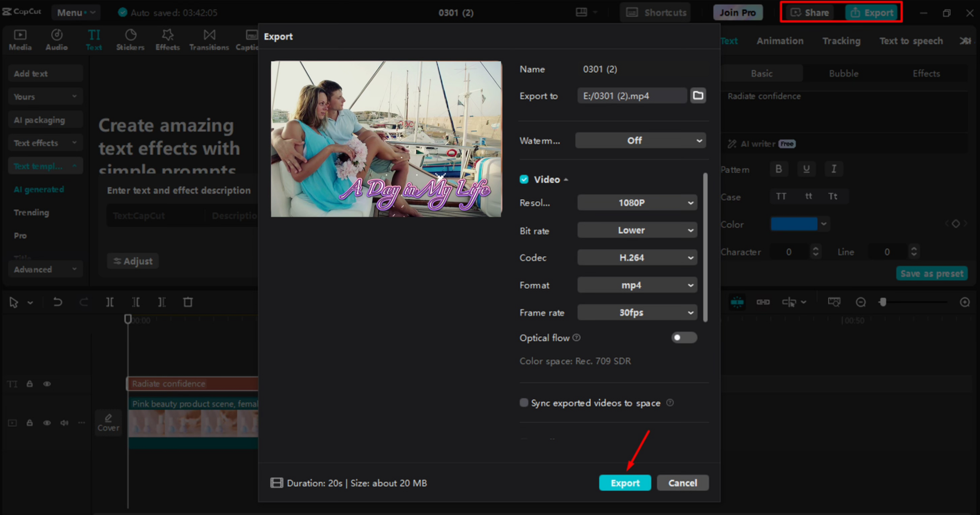Check Sync exported videos to space
980x515 pixels.
pyautogui.click(x=524, y=403)
